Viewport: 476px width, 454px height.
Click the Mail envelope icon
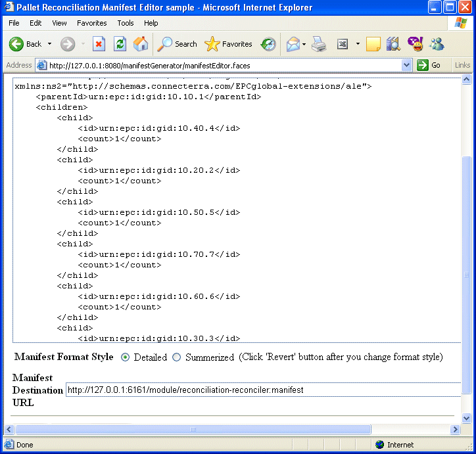coord(293,44)
